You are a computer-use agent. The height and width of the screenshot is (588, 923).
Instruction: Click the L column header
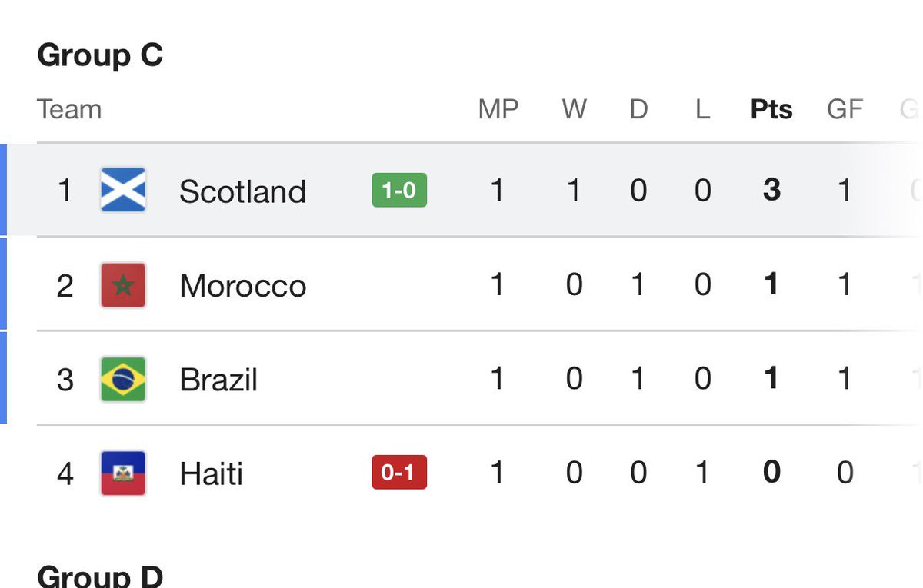point(702,109)
